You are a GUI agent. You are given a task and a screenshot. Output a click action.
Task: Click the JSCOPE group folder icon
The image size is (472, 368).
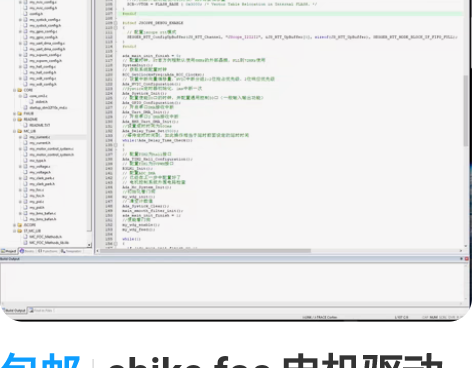click(20, 225)
